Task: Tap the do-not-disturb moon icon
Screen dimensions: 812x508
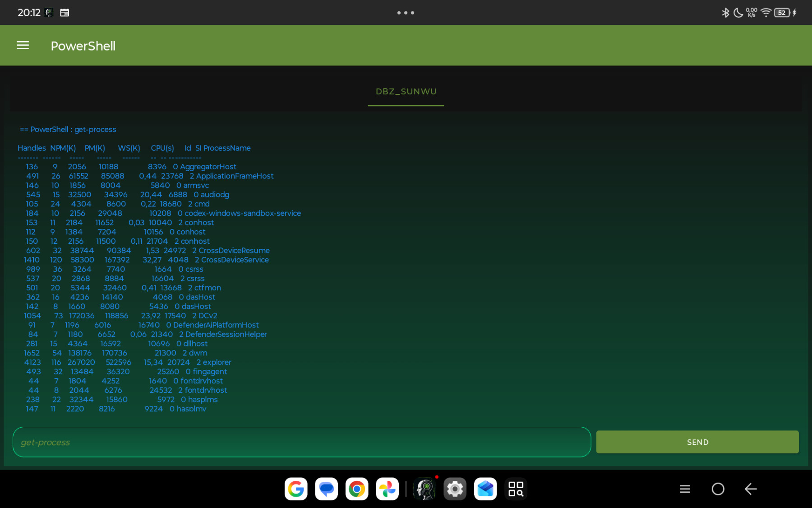Action: (738, 13)
